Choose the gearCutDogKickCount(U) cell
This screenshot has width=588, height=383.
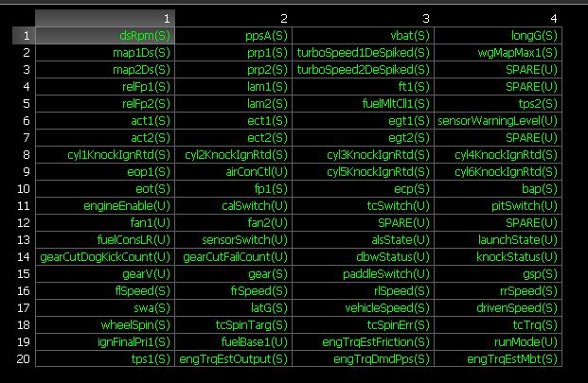pos(104,256)
